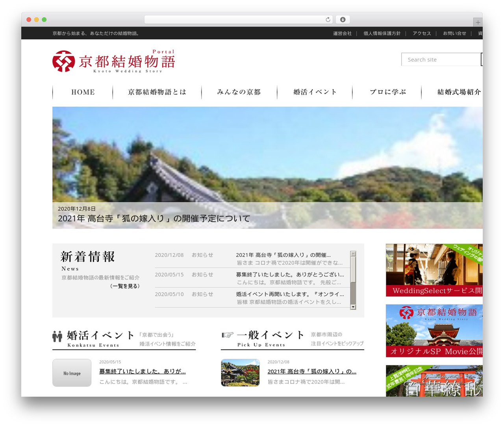This screenshot has height=427, width=504.
Task: Click the pointing hand icon beside 一般イベント
Action: tap(227, 335)
